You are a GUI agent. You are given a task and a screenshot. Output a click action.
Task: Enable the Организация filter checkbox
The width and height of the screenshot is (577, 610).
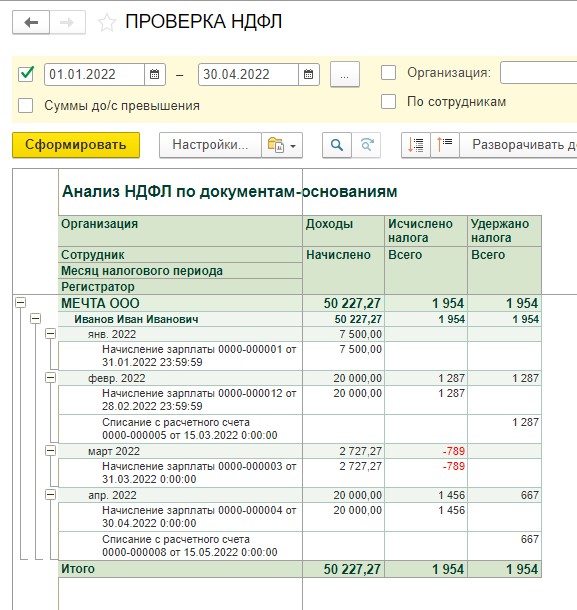[x=388, y=73]
